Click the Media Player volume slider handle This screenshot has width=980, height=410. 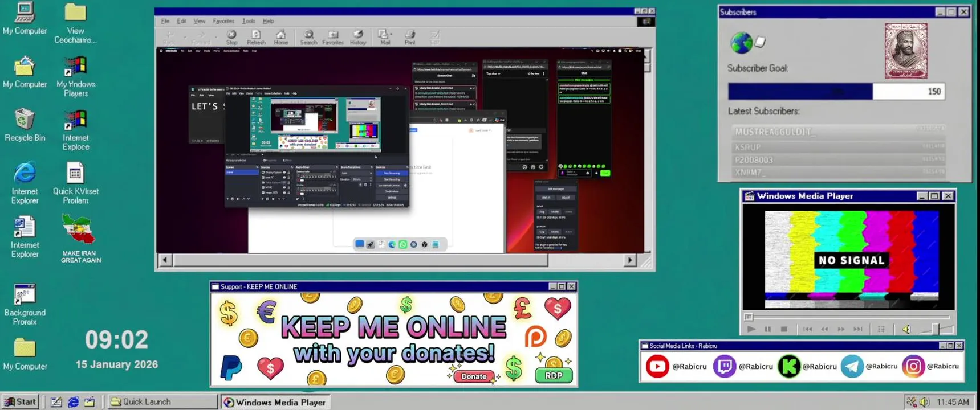tap(935, 329)
